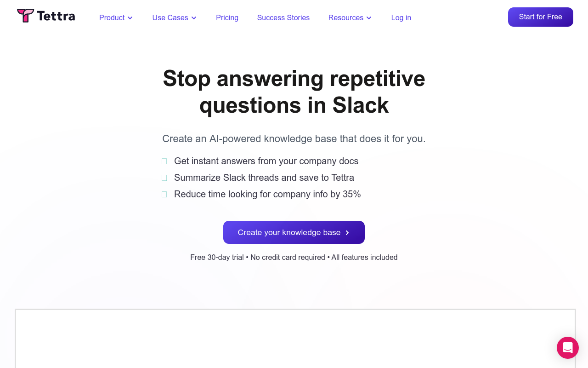Expand the Use Cases chevron arrow
The image size is (588, 368).
[x=194, y=18]
